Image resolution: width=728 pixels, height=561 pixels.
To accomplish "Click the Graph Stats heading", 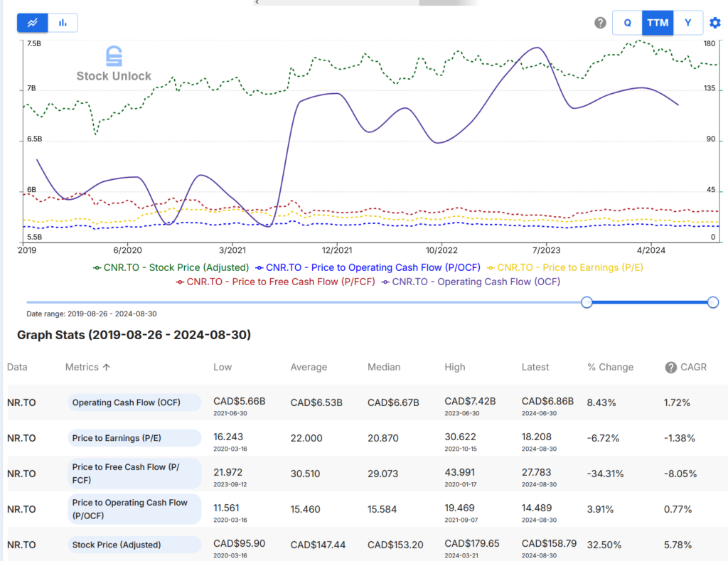I will click(134, 335).
